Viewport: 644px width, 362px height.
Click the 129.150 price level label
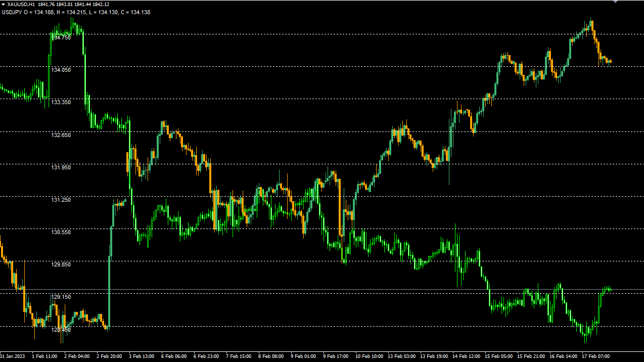tap(61, 297)
